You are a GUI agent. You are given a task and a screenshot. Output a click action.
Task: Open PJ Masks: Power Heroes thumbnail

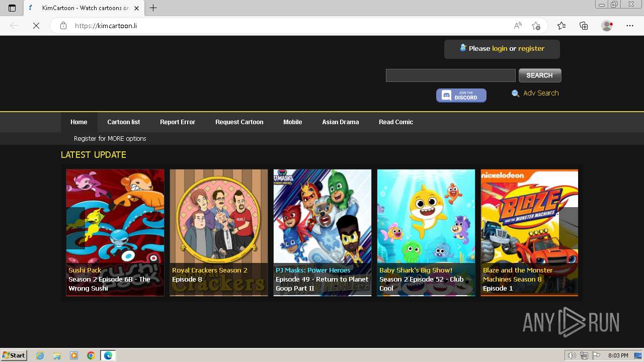click(323, 232)
